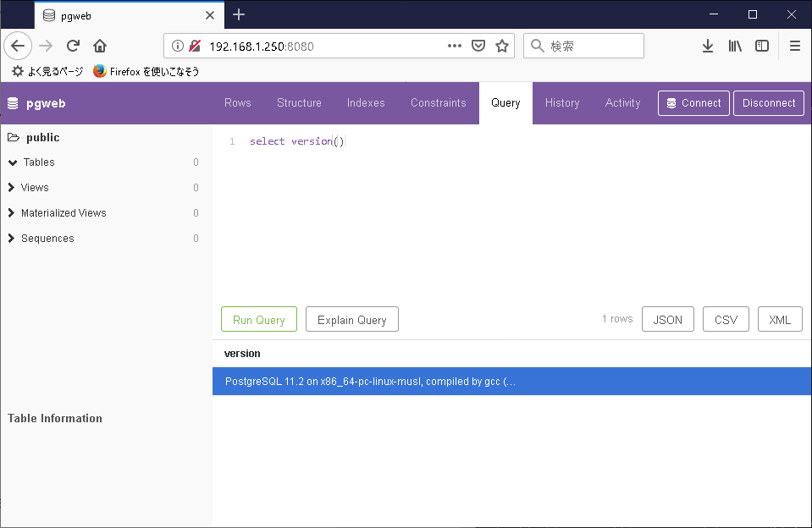This screenshot has width=812, height=528.
Task: Expand the Tables list in the sidebar
Action: [12, 162]
